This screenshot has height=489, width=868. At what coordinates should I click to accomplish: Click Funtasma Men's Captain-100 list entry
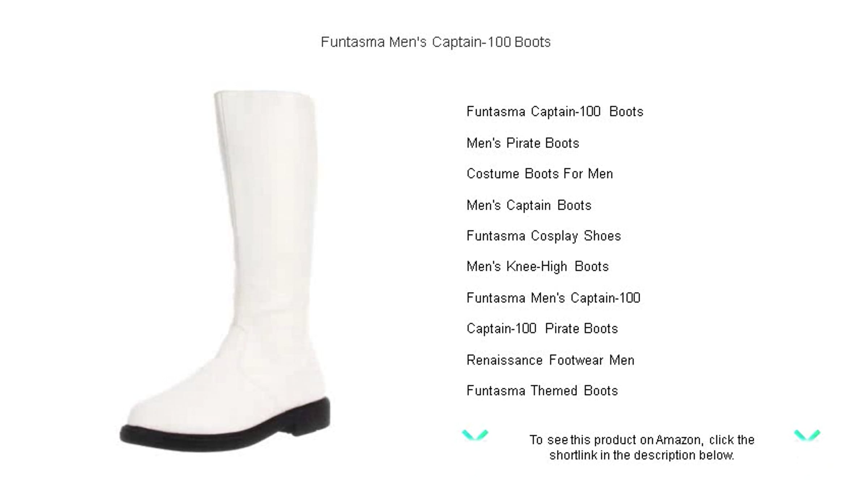pos(553,298)
